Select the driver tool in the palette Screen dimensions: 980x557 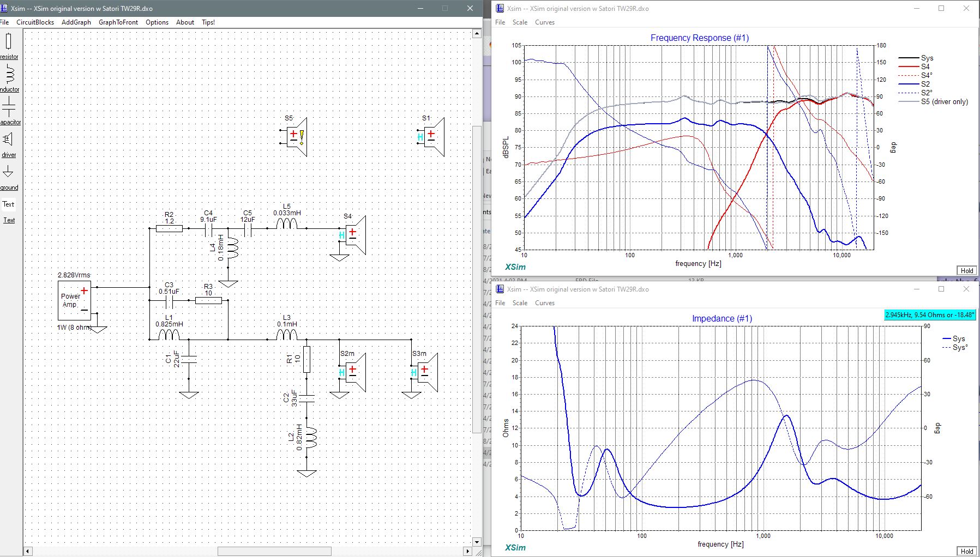[x=9, y=144]
